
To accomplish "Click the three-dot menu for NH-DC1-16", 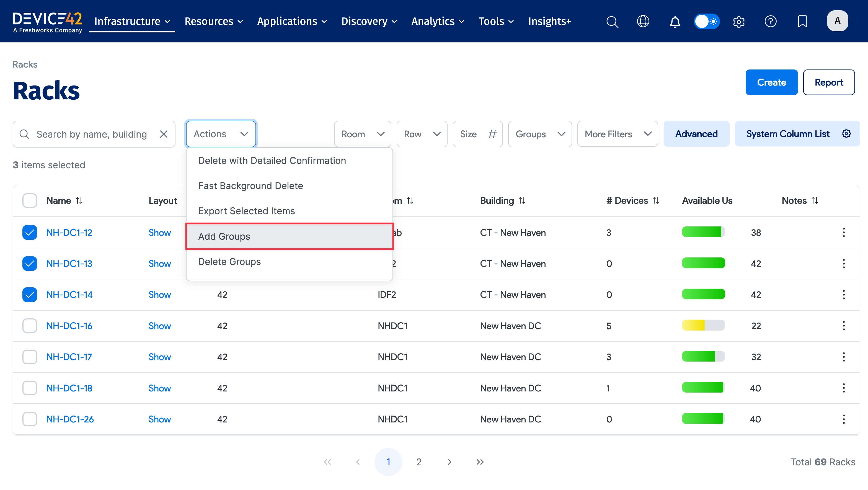I will 843,326.
